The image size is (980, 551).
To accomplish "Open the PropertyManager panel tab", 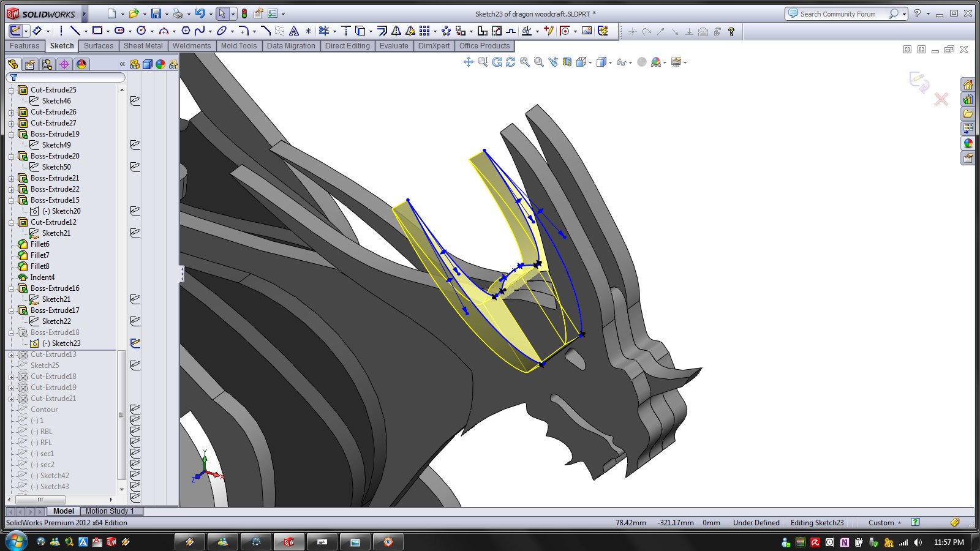I will (x=29, y=64).
